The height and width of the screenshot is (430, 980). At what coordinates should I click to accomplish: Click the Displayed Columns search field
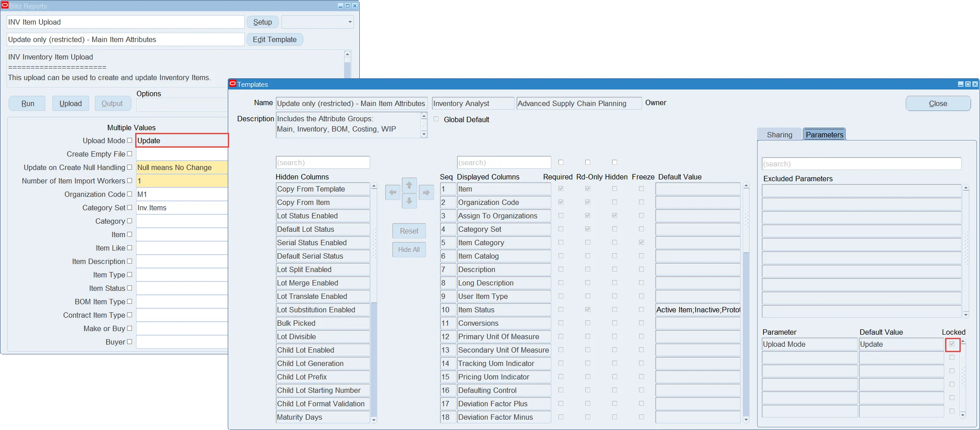pos(504,162)
